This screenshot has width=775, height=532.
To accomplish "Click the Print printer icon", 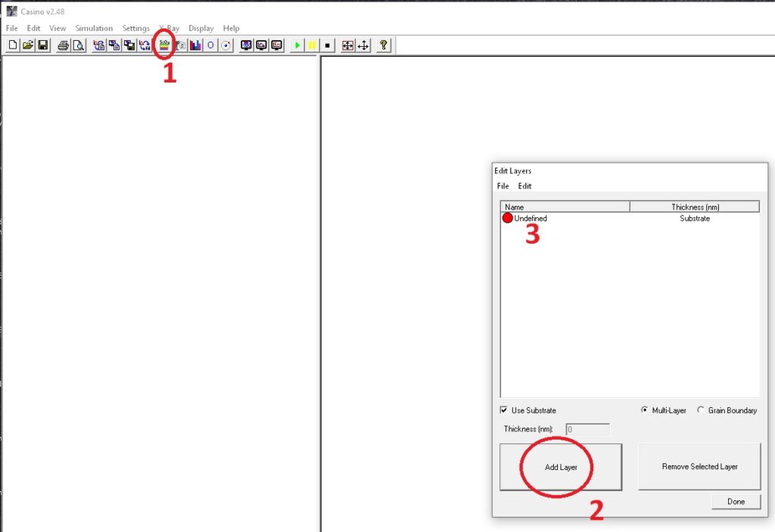I will pyautogui.click(x=64, y=45).
